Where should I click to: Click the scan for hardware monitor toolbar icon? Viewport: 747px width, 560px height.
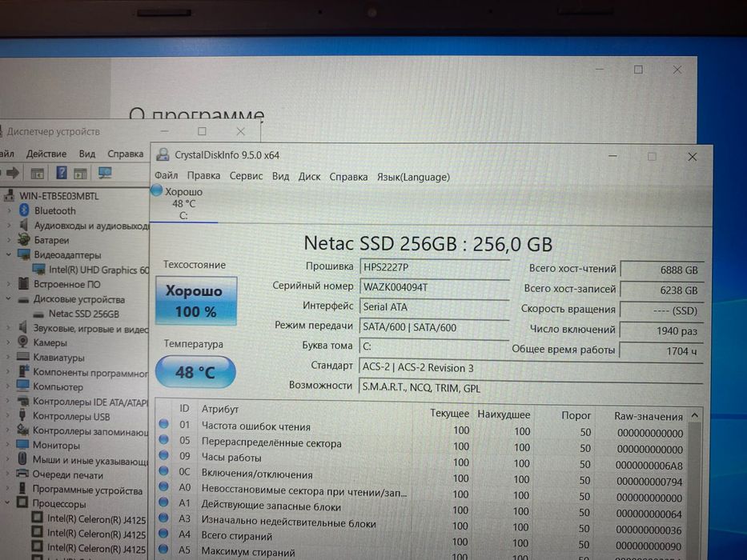tap(105, 173)
